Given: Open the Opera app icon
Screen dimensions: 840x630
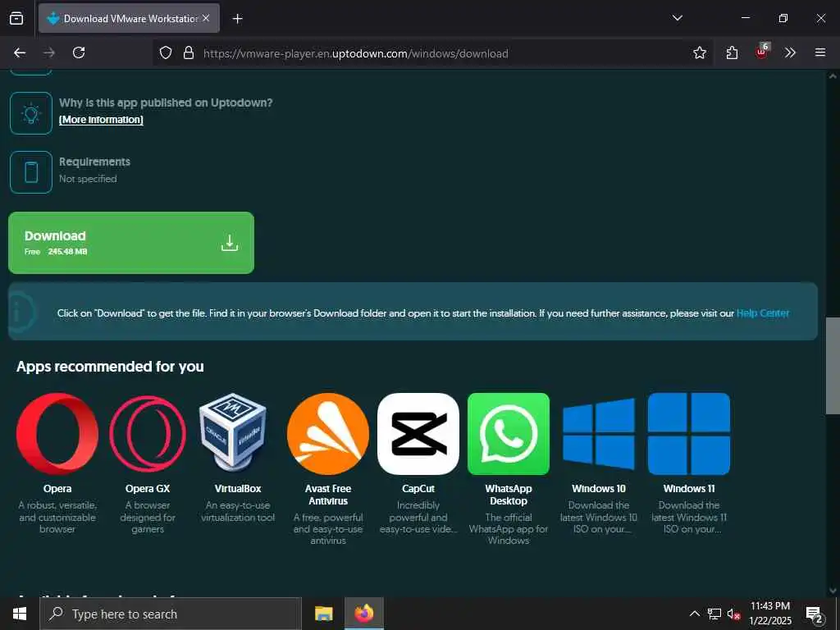Looking at the screenshot, I should coord(57,434).
